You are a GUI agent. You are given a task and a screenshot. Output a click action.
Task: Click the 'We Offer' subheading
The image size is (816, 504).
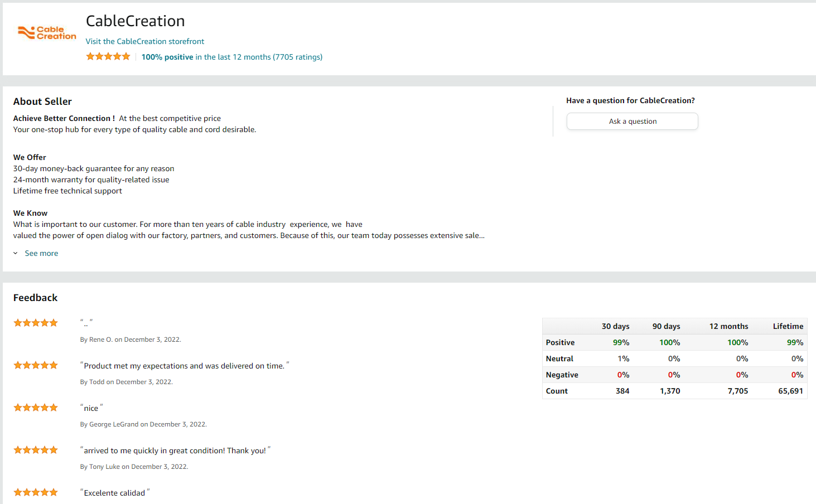click(x=30, y=157)
